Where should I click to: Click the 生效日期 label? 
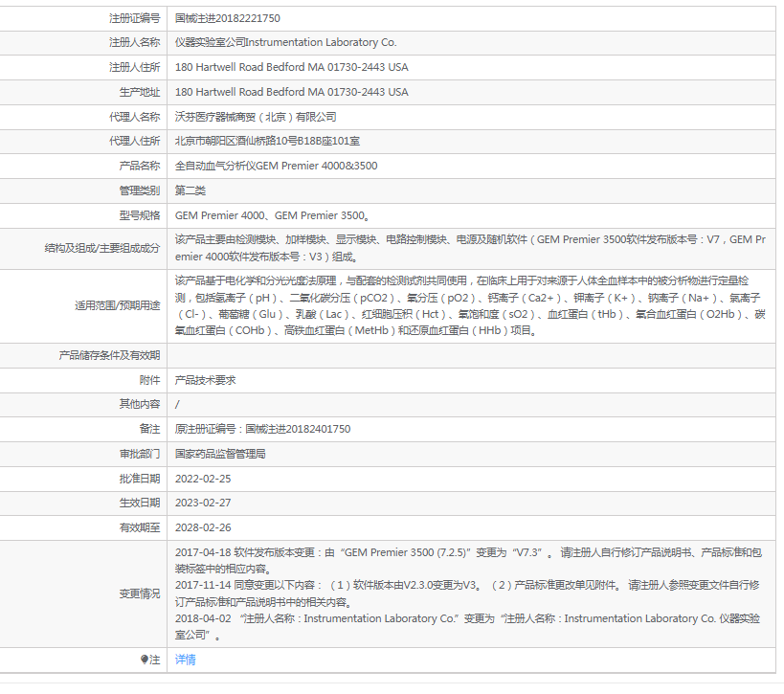click(140, 503)
